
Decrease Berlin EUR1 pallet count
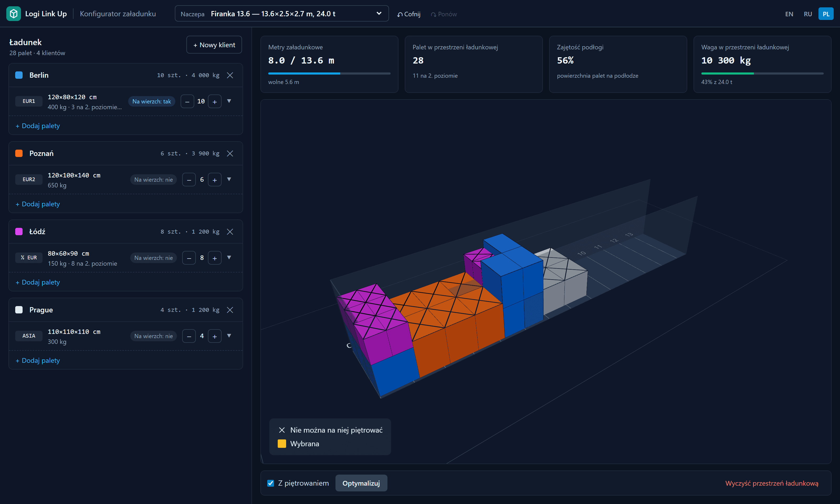click(x=187, y=101)
